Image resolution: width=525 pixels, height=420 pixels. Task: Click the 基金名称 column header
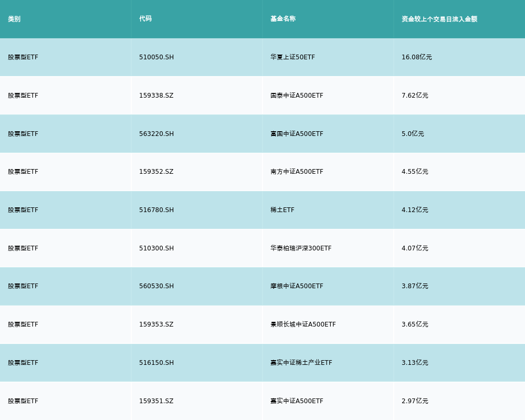click(283, 19)
